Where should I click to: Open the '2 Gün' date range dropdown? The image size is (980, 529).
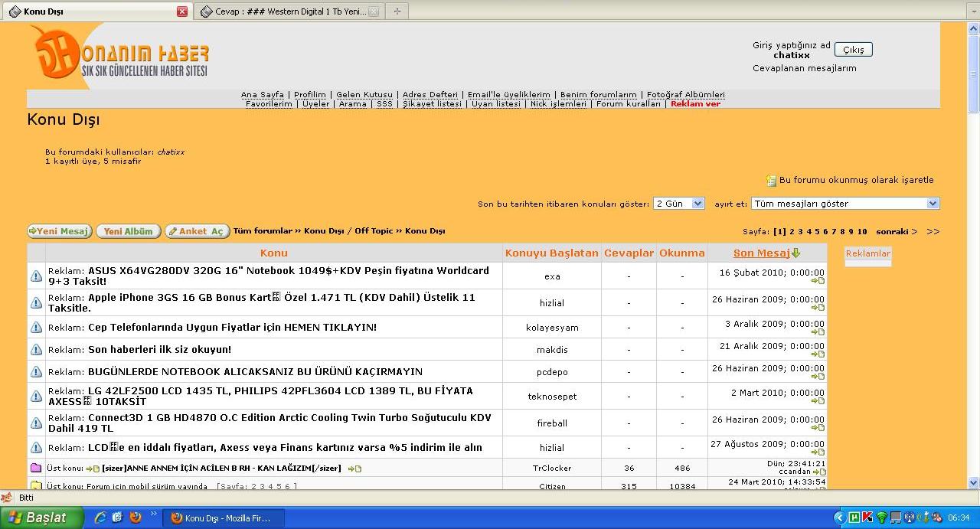click(678, 204)
